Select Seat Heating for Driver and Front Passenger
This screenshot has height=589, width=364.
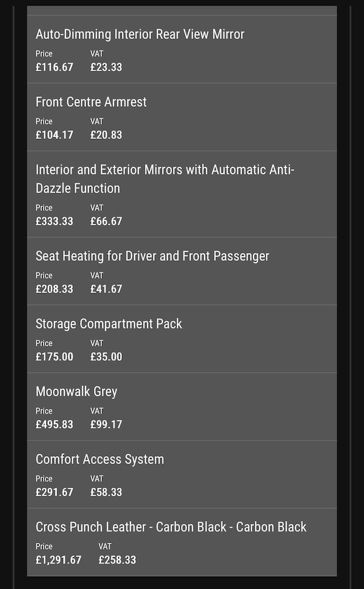[152, 256]
